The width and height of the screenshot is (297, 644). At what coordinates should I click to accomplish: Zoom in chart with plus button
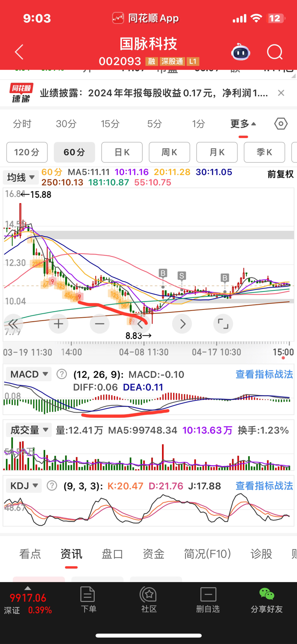[59, 324]
